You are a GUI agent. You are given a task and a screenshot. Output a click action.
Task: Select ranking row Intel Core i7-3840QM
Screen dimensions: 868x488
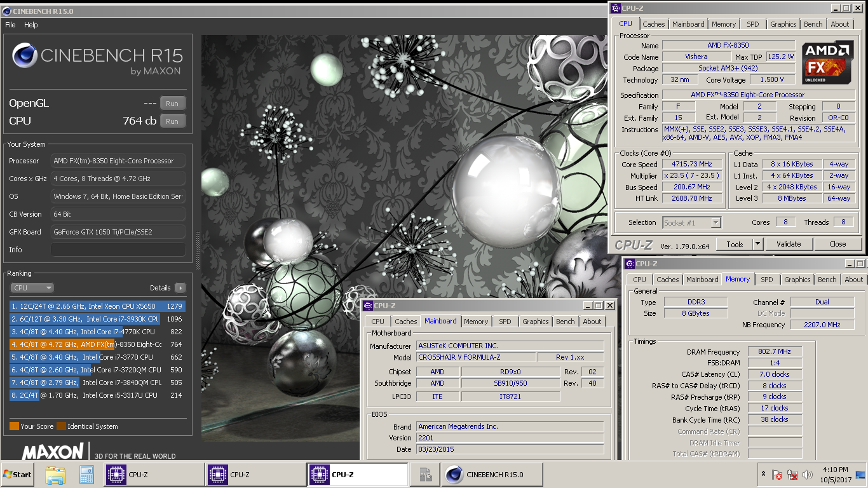(98, 383)
